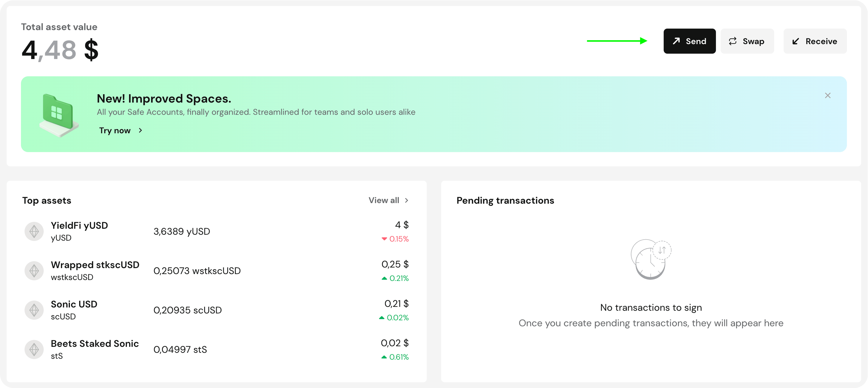The image size is (868, 388).
Task: Click Try now in Spaces banner
Action: (x=115, y=131)
